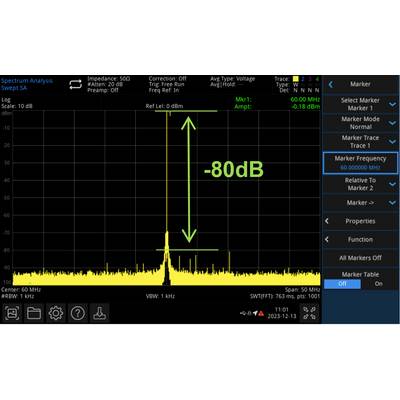Viewport: 400px width, 400px height.
Task: Click the Marker Frequency input field
Action: [x=360, y=163]
